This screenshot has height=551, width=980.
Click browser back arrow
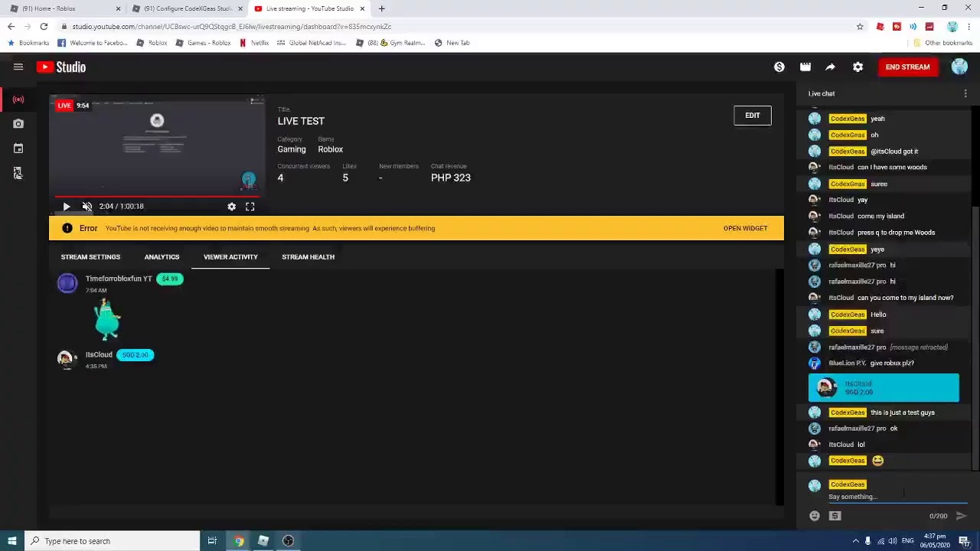click(x=11, y=27)
